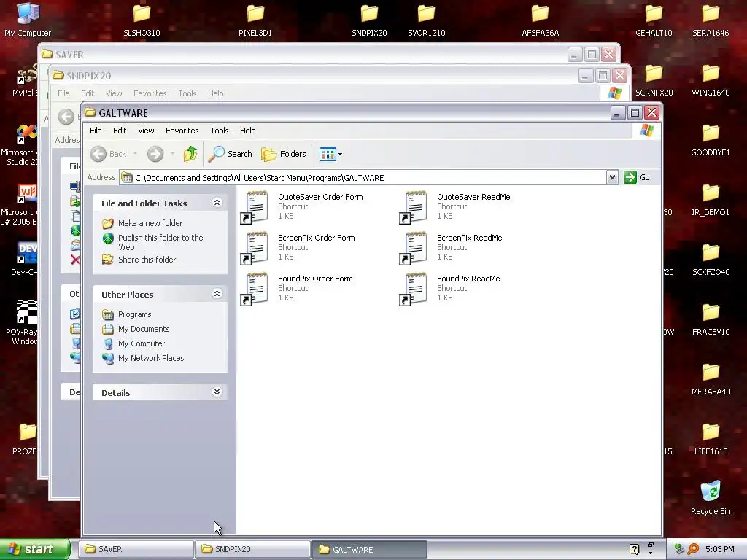Select SoundPix Order Form shortcut icon

(254, 289)
